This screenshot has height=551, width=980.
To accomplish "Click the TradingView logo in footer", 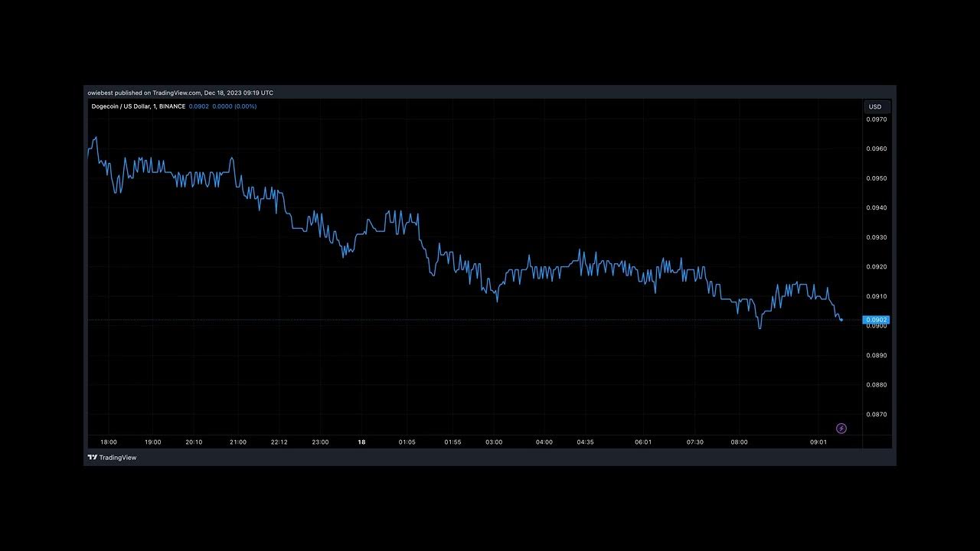I will 112,458.
